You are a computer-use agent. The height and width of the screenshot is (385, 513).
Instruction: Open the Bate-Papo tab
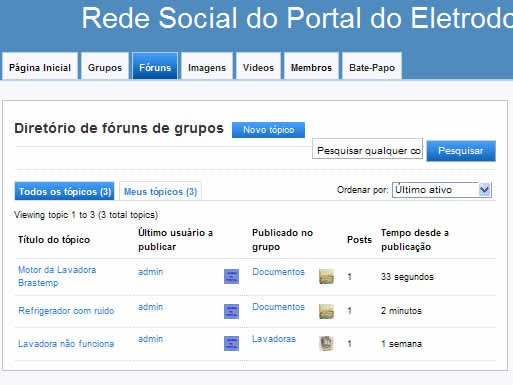(372, 66)
